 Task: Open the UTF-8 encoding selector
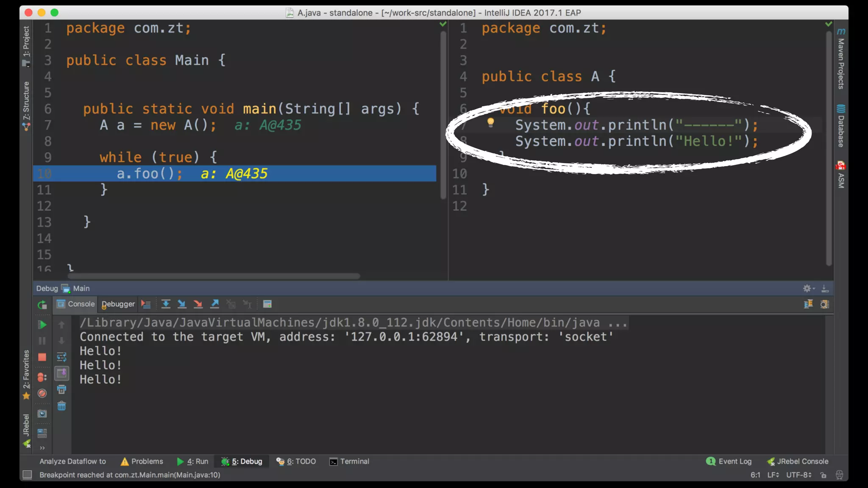click(798, 475)
